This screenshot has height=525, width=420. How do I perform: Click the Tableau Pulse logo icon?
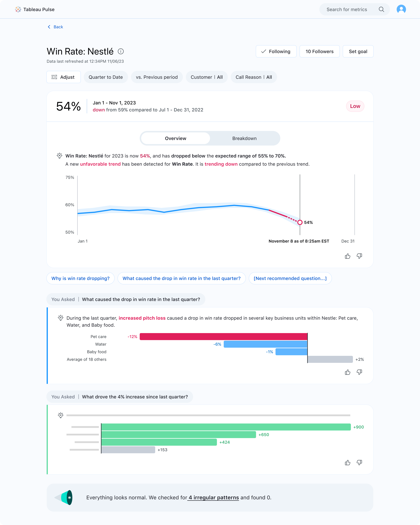pos(18,9)
